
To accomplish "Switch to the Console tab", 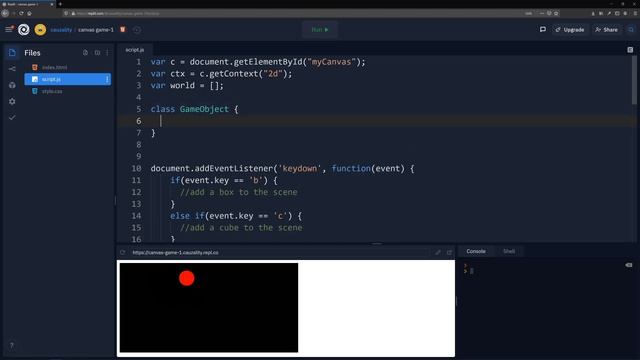I will [476, 251].
